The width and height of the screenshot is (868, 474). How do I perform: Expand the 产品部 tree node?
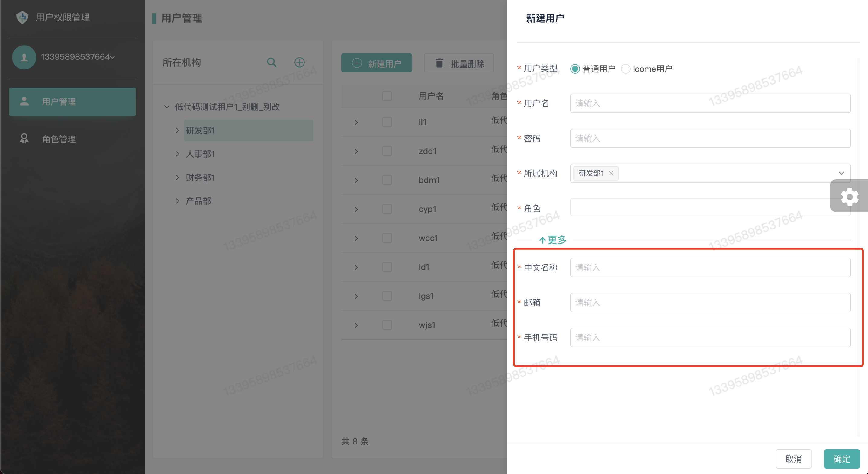[x=178, y=201]
